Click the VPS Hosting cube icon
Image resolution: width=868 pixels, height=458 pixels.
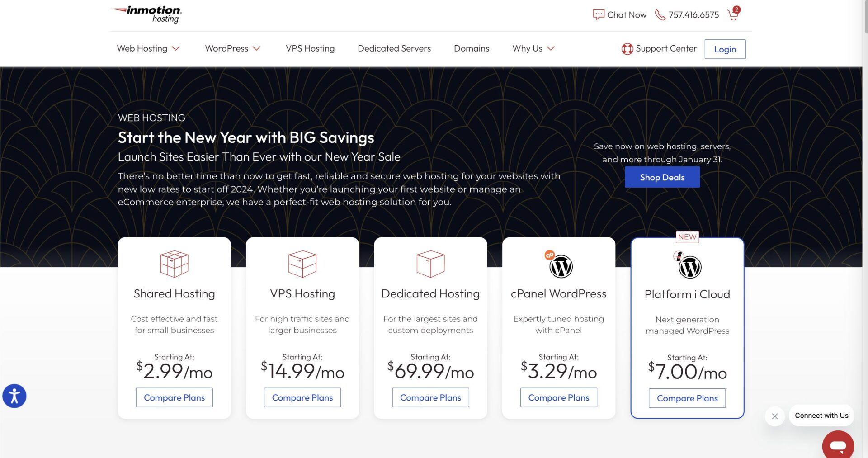pos(302,264)
